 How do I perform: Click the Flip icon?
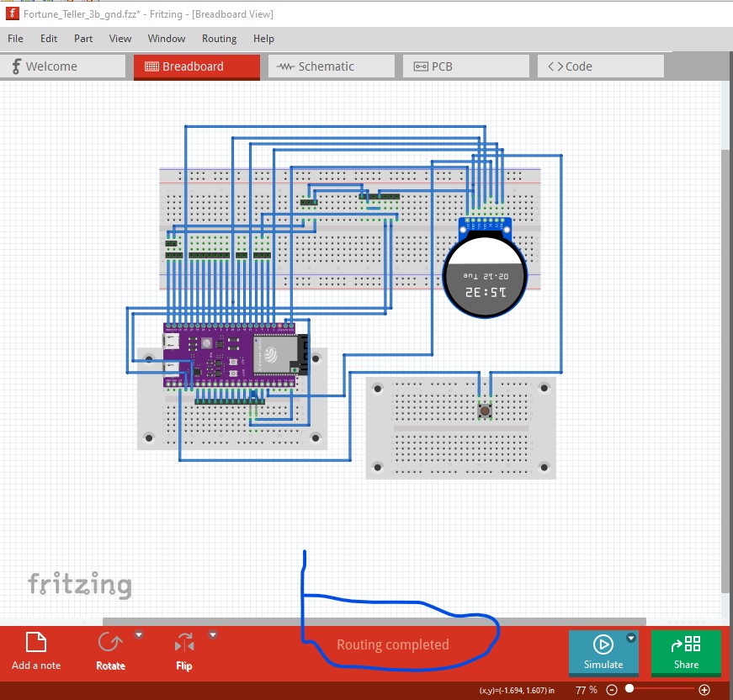(183, 644)
